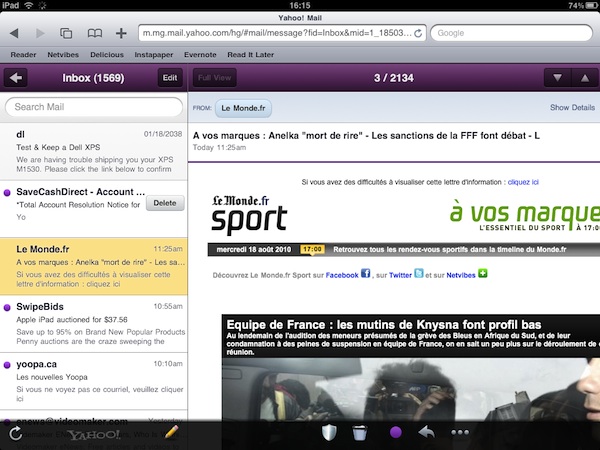The width and height of the screenshot is (600, 450).
Task: Go to next message down arrow
Action: [x=557, y=78]
